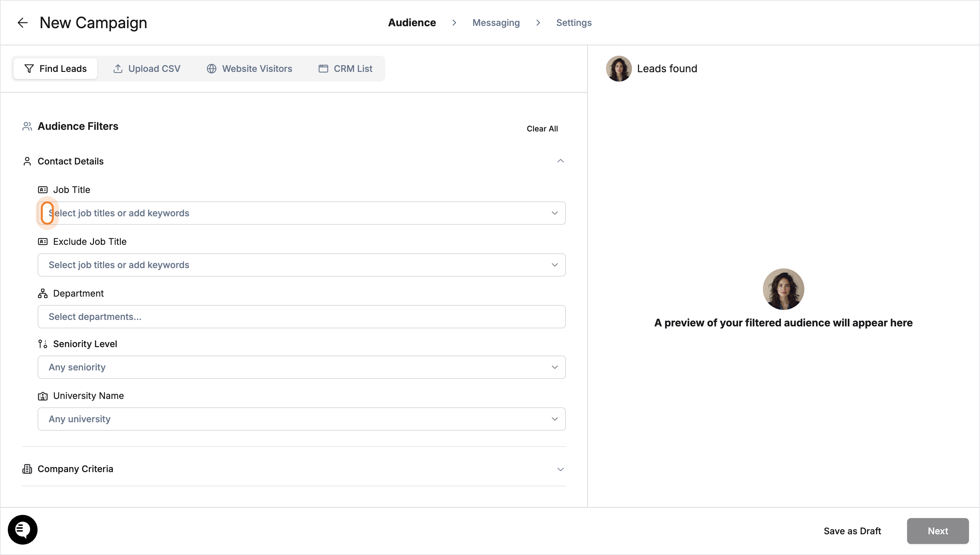Click the Contact Details person icon
980x555 pixels.
tap(27, 161)
